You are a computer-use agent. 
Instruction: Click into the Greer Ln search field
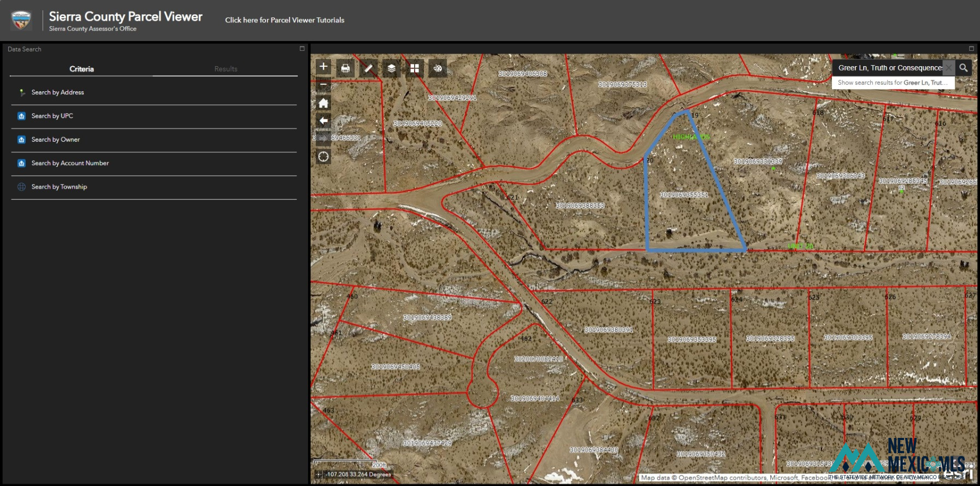tap(889, 68)
